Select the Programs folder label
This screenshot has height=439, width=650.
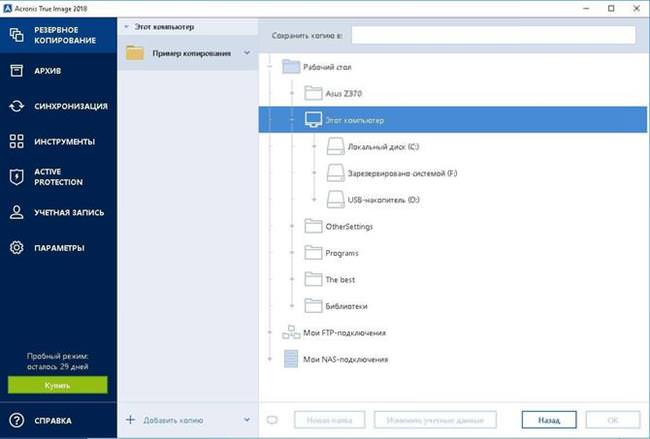pos(342,253)
